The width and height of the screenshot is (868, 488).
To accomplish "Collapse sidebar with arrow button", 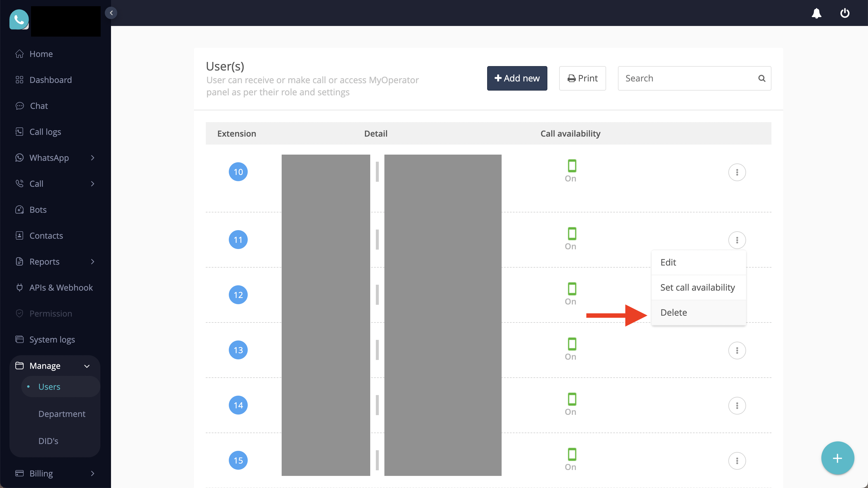I will [x=111, y=13].
